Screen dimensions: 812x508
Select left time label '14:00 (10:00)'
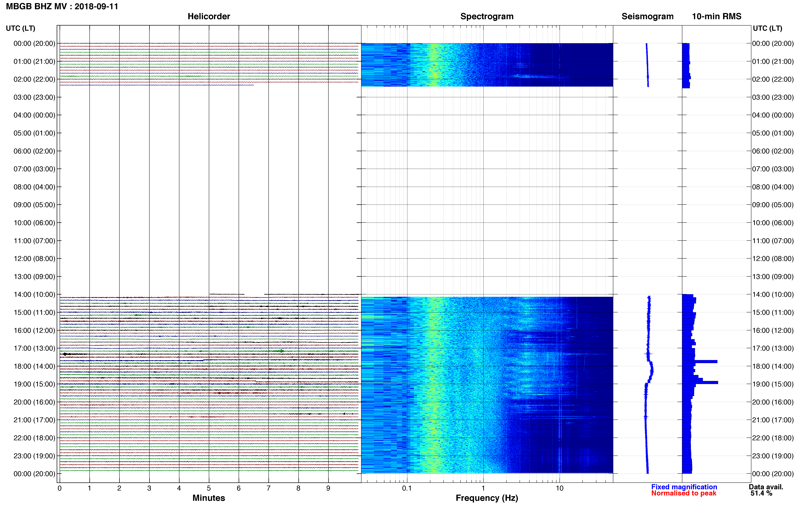coord(34,295)
